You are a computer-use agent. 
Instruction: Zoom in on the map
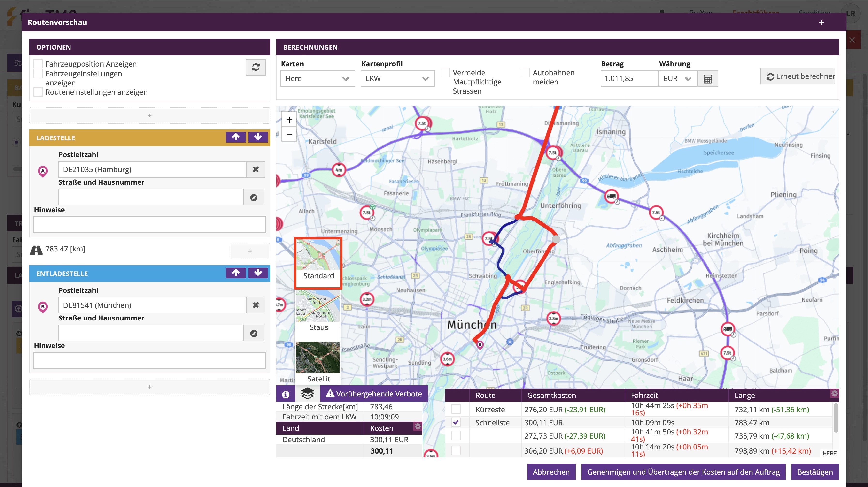[289, 120]
